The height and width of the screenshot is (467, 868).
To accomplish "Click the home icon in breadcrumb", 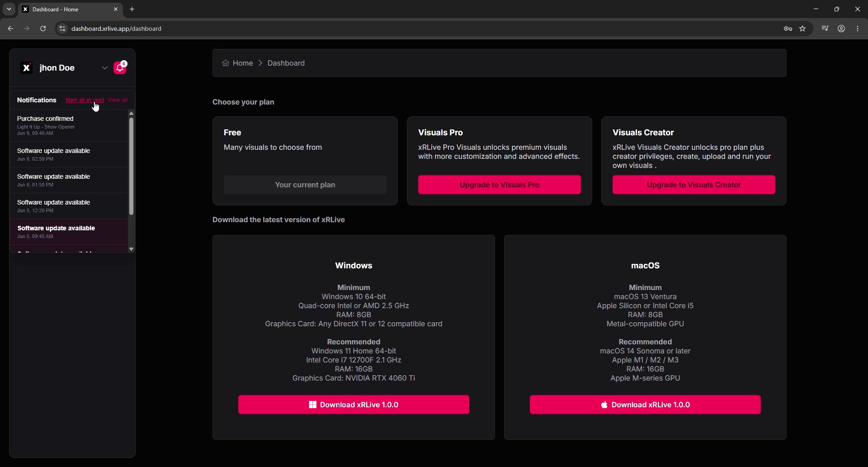I will click(x=226, y=63).
